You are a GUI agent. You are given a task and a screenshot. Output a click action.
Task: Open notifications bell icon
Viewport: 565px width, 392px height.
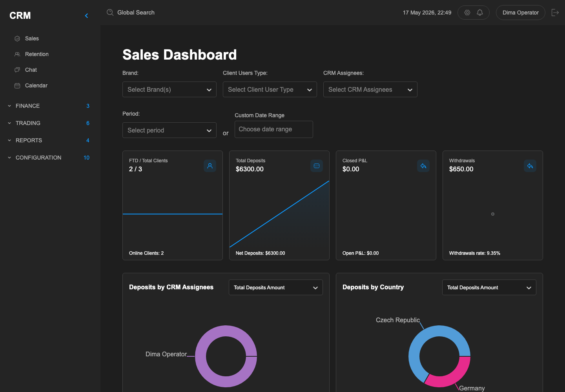[x=480, y=13]
